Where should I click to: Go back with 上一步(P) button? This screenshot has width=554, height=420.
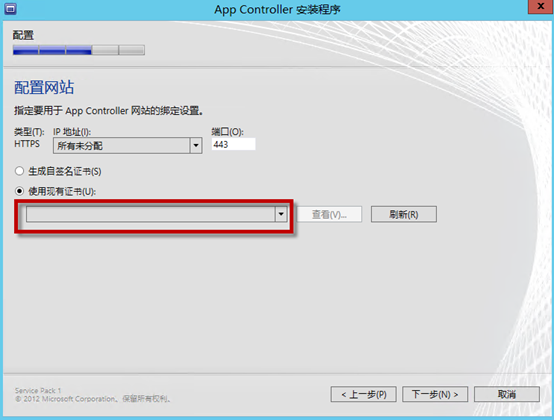[x=363, y=394]
